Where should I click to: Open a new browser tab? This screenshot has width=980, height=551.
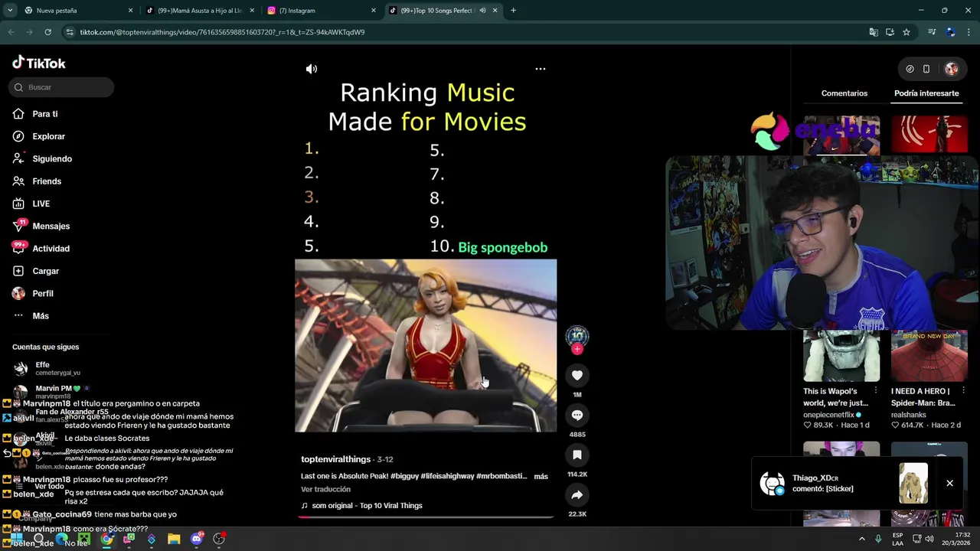pos(513,11)
